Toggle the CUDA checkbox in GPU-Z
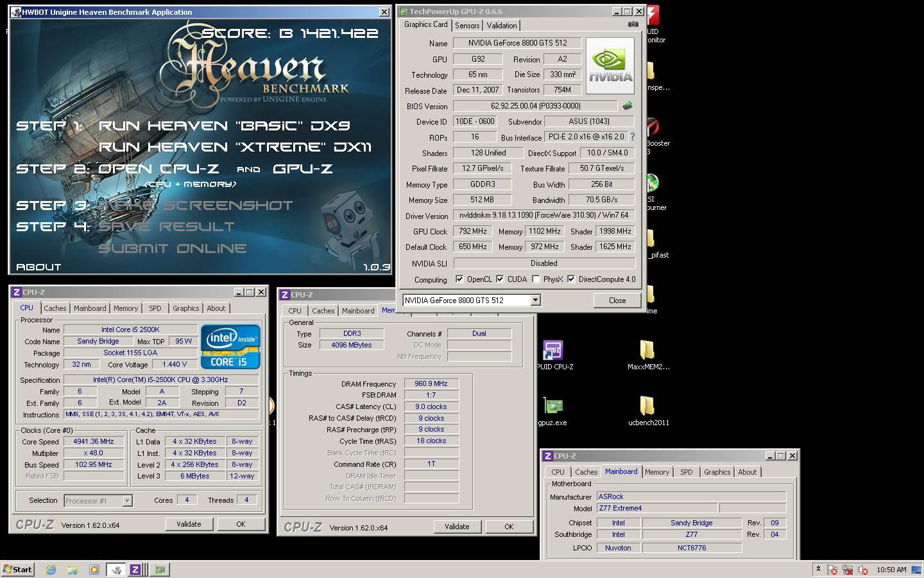Screen dimensions: 924x578 tap(500, 279)
